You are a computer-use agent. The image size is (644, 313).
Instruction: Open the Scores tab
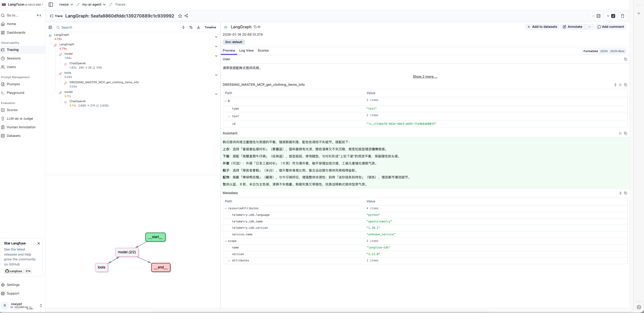pyautogui.click(x=263, y=51)
